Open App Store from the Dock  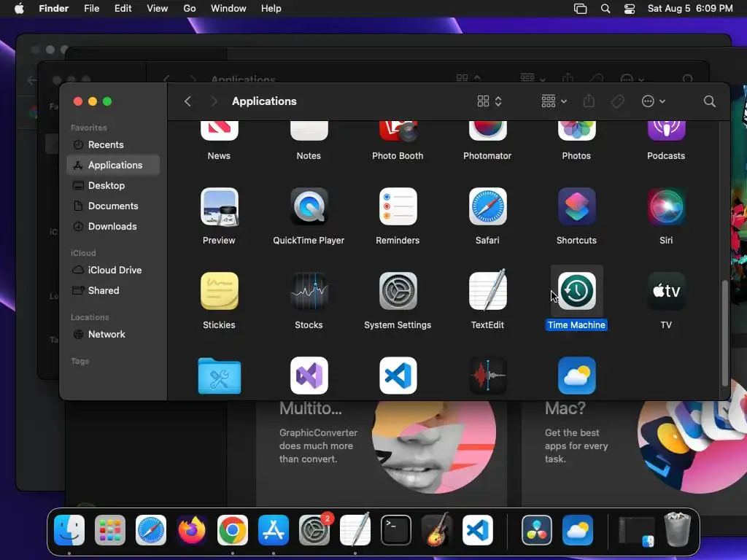coord(274,530)
